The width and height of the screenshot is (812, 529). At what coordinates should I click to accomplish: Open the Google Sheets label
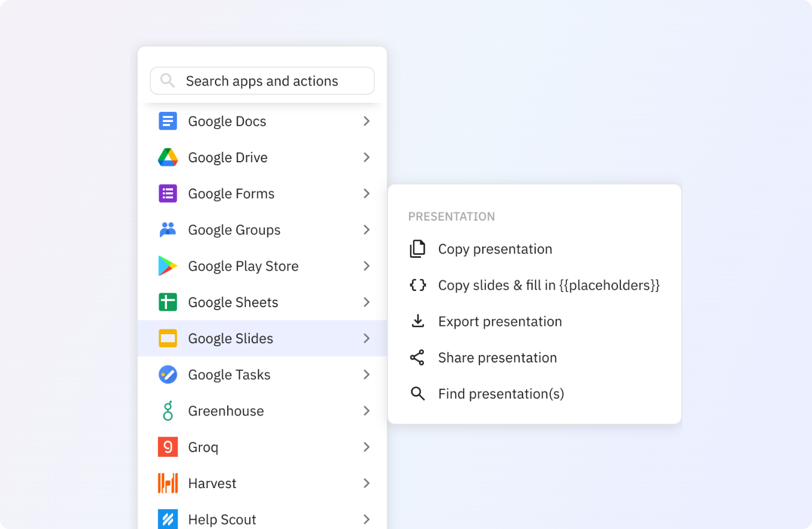click(233, 302)
